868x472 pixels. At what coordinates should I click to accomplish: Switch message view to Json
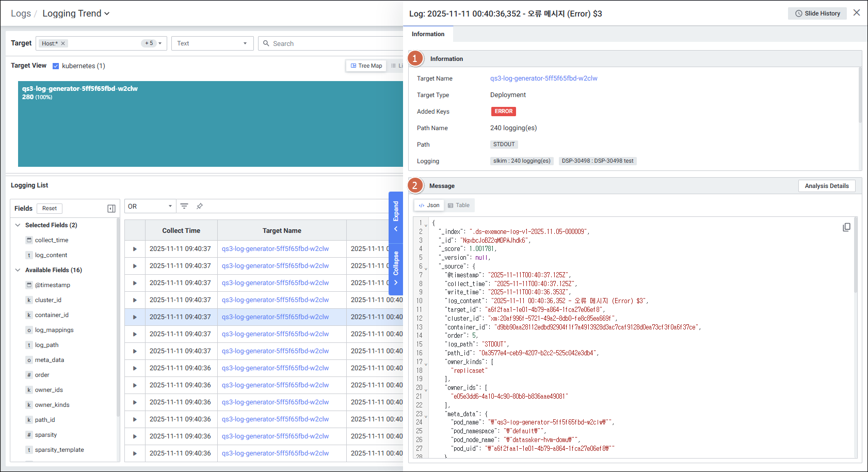429,206
